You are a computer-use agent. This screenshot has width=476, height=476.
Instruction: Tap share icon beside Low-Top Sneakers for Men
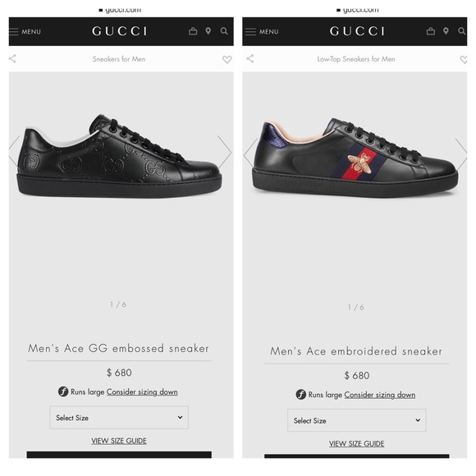[x=250, y=58]
